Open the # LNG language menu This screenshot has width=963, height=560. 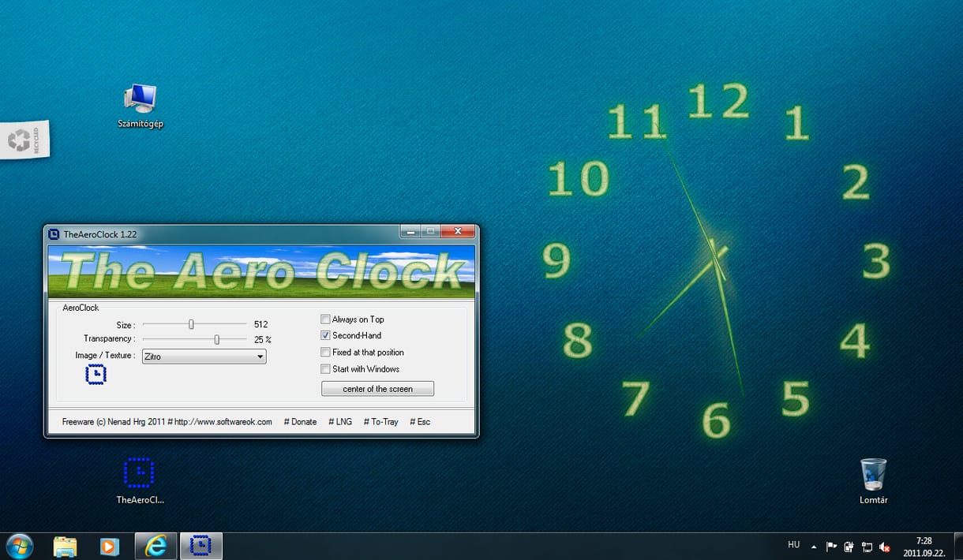click(340, 422)
